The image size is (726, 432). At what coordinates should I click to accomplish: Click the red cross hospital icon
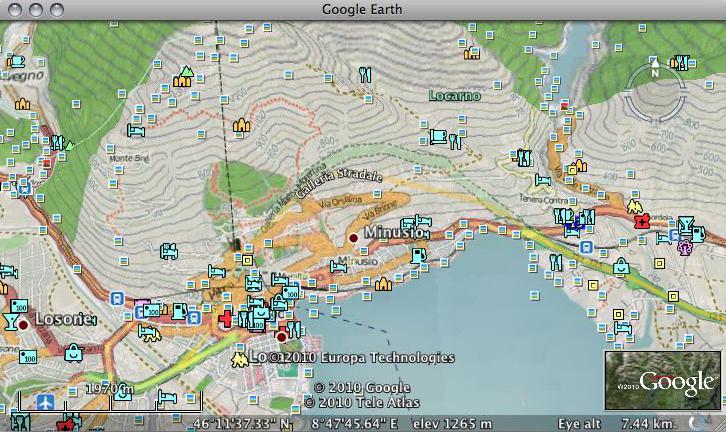click(226, 319)
